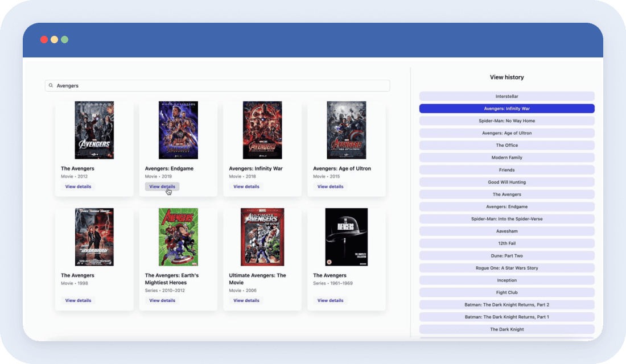
Task: Click the Earth's Mightiest Heroes poster
Action: (178, 237)
